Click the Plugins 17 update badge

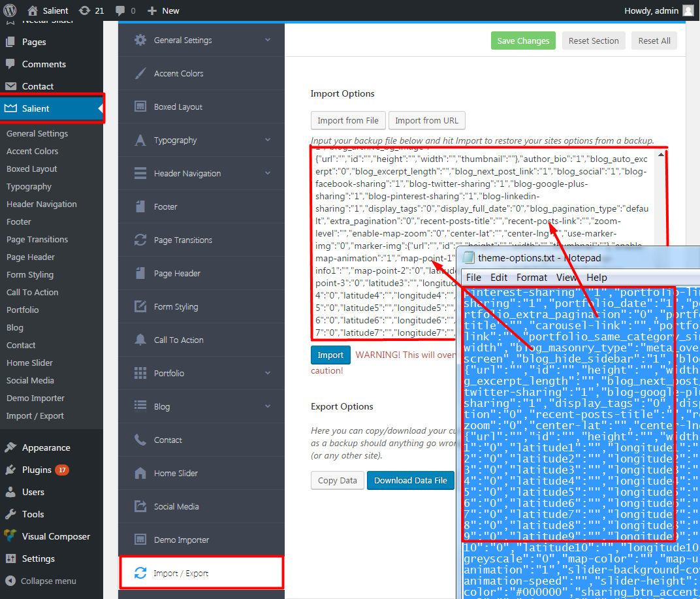pos(62,470)
